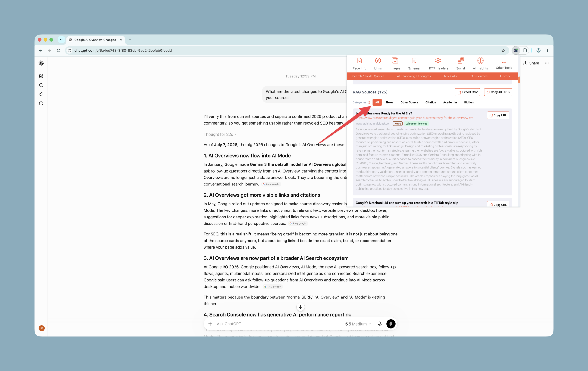Share the conversation

pyautogui.click(x=531, y=63)
